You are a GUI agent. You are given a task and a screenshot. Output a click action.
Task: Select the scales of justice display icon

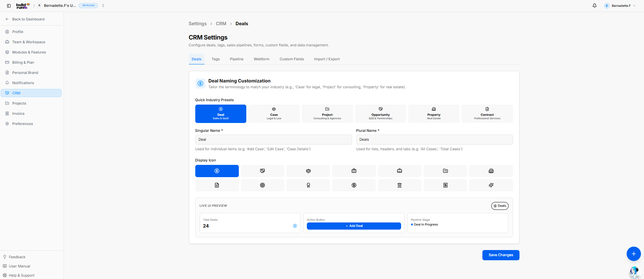pyautogui.click(x=308, y=171)
